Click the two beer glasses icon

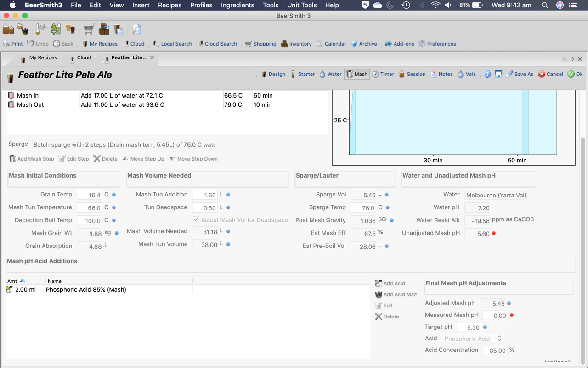pyautogui.click(x=70, y=29)
